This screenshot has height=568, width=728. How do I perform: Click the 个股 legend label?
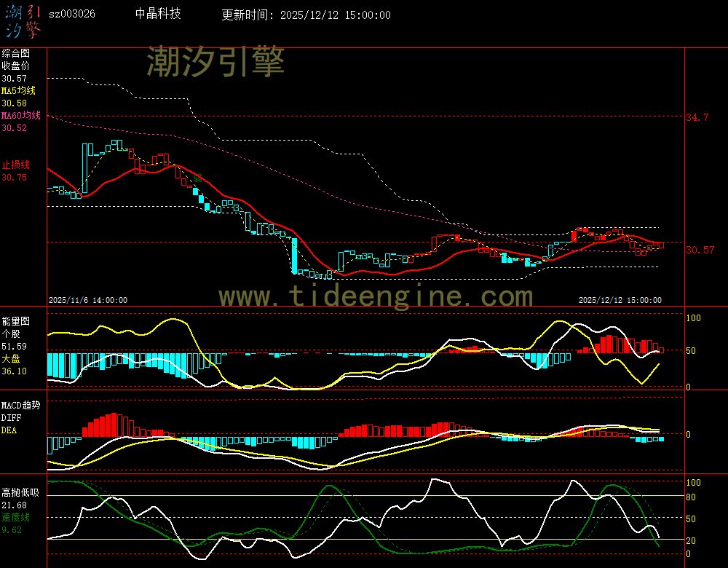11,334
